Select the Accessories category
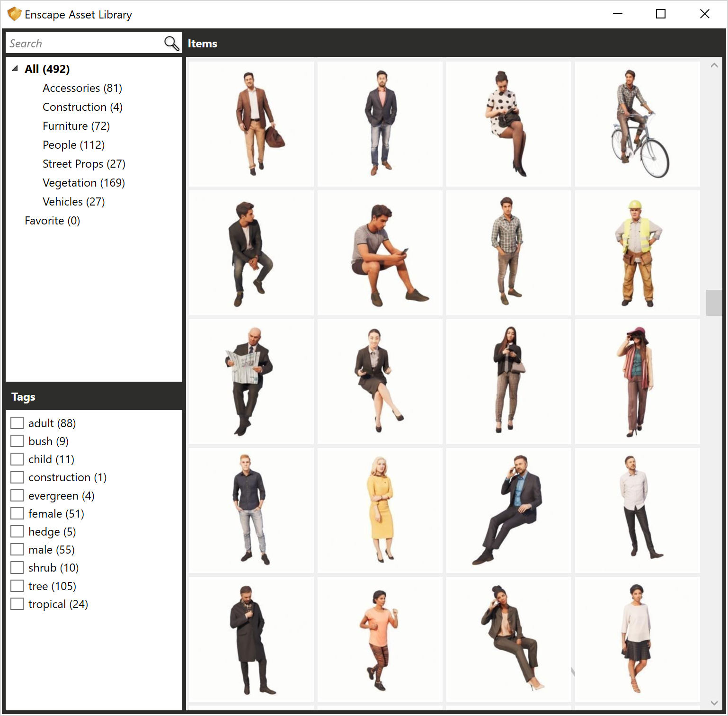 pyautogui.click(x=82, y=88)
